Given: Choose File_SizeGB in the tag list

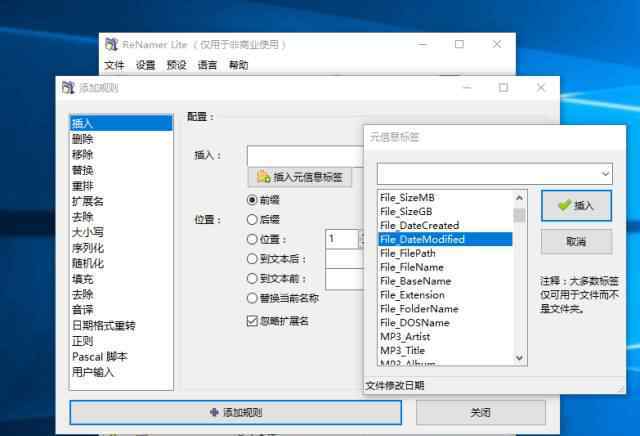Looking at the screenshot, I should (x=445, y=211).
